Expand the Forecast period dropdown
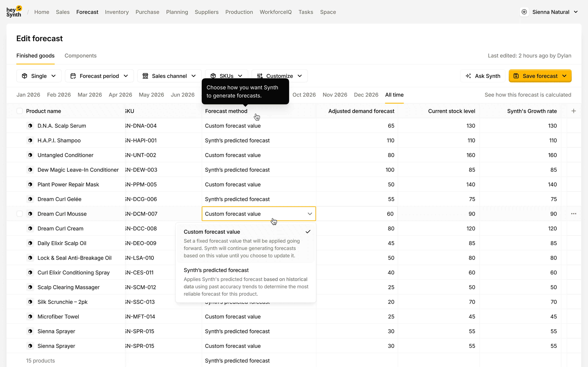Screen dimensions: 588x367 coord(99,76)
